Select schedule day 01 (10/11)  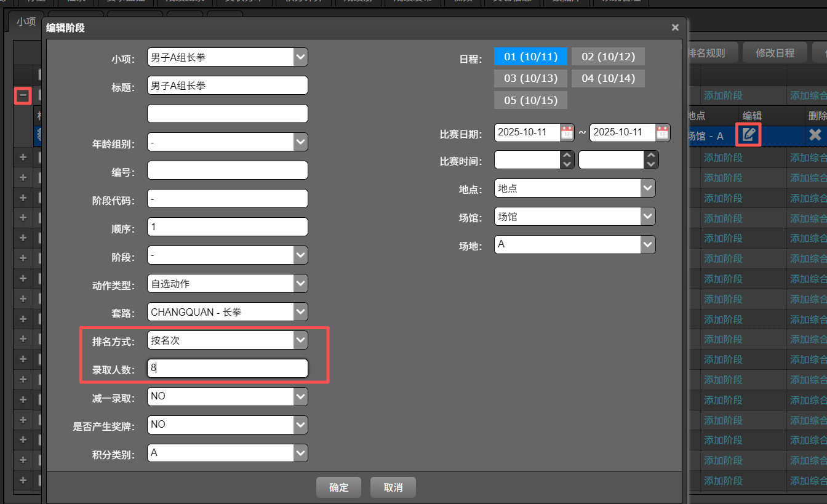[530, 57]
